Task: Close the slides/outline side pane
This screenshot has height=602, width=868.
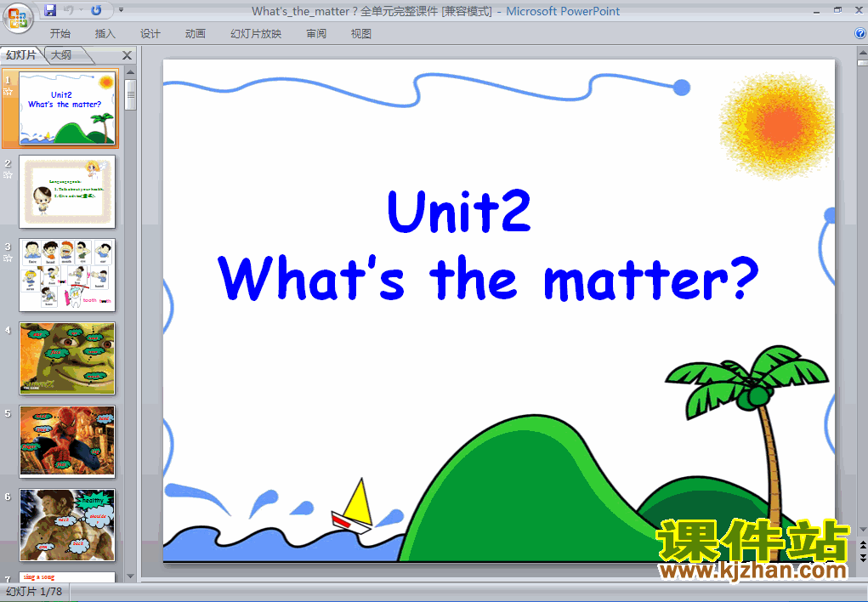Action: pos(127,55)
